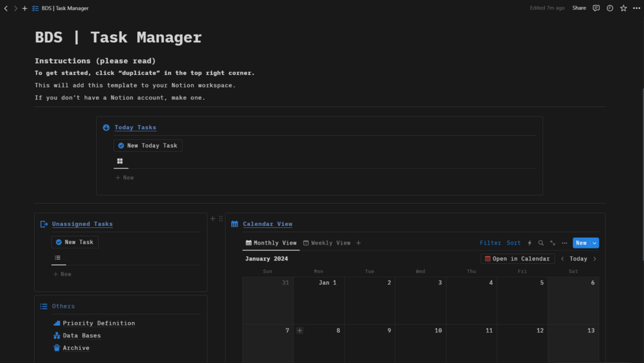This screenshot has height=363, width=644.
Task: Click the Edited 7m ago text
Action: coord(547,8)
